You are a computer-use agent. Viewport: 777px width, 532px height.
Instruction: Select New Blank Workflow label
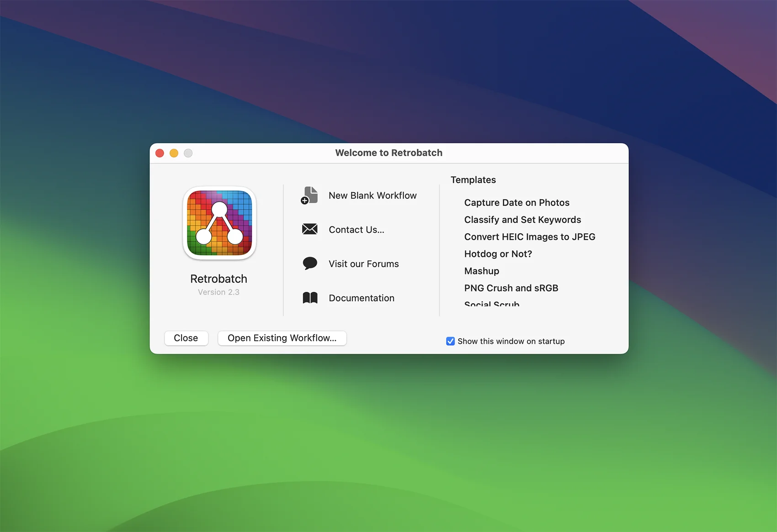373,195
